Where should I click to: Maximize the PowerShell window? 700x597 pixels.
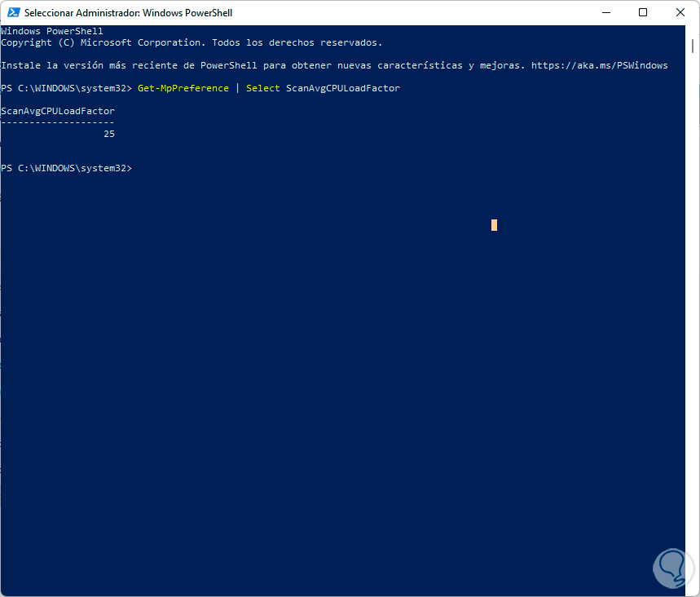[x=643, y=12]
